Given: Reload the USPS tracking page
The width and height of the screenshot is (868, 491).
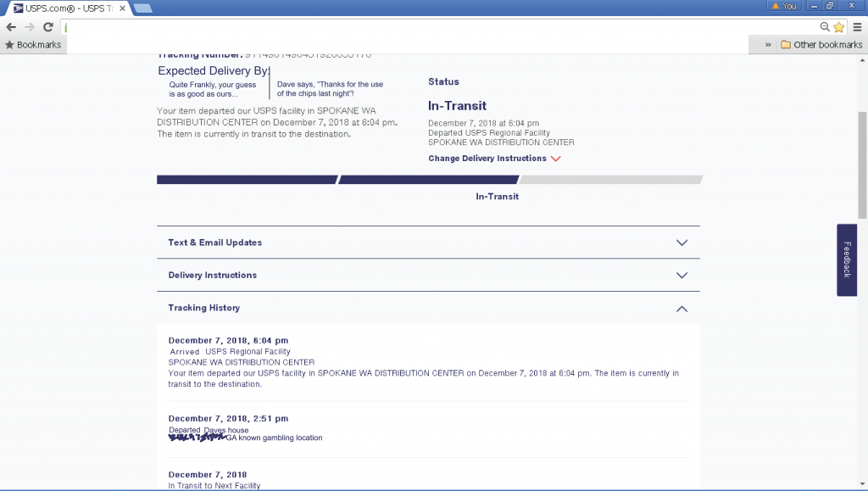Looking at the screenshot, I should point(48,27).
